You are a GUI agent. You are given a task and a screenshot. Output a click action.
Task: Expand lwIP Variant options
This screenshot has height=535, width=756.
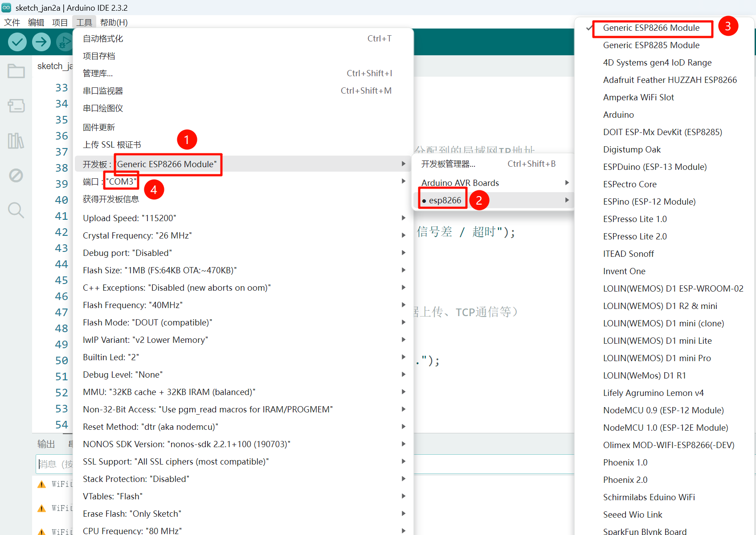[243, 340]
